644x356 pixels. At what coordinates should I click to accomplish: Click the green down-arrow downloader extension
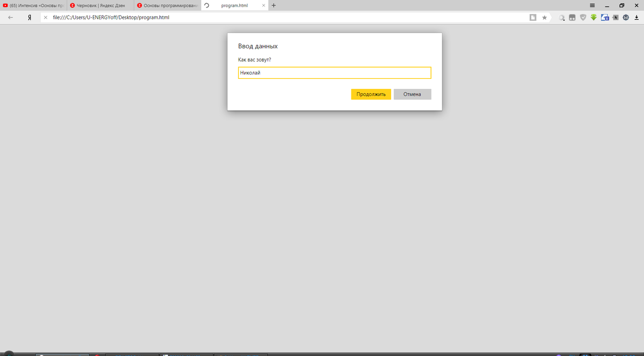(x=594, y=17)
